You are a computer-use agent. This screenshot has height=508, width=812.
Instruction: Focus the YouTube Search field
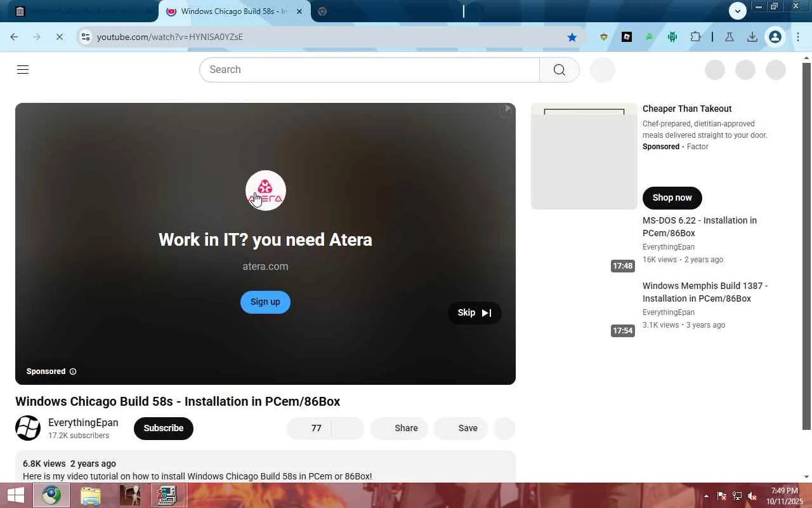click(369, 70)
